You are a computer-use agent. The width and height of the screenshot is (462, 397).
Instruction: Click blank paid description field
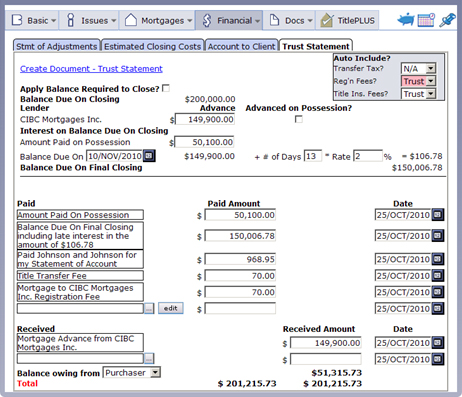coord(80,309)
